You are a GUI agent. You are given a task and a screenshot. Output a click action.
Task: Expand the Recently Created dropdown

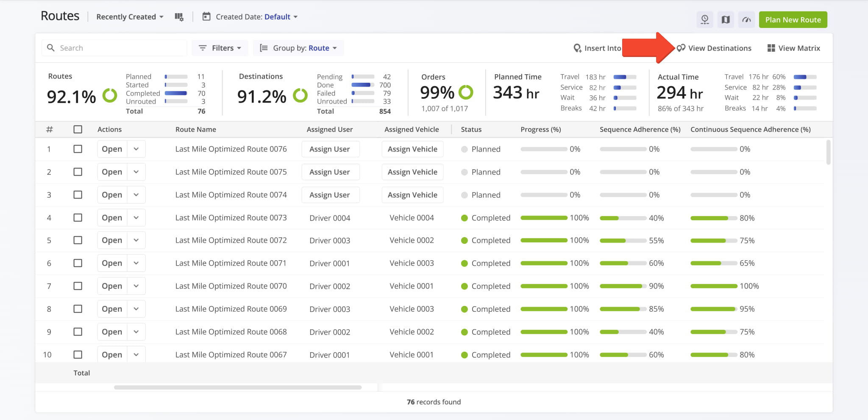[x=130, y=17]
